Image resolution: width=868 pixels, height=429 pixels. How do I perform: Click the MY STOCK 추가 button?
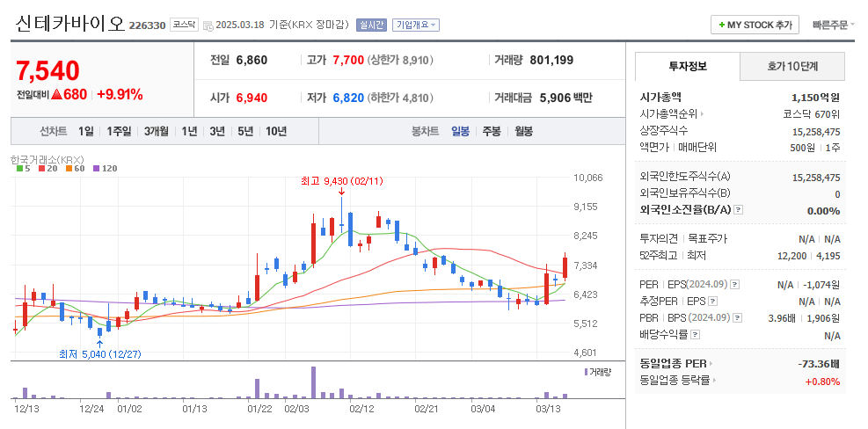click(755, 25)
